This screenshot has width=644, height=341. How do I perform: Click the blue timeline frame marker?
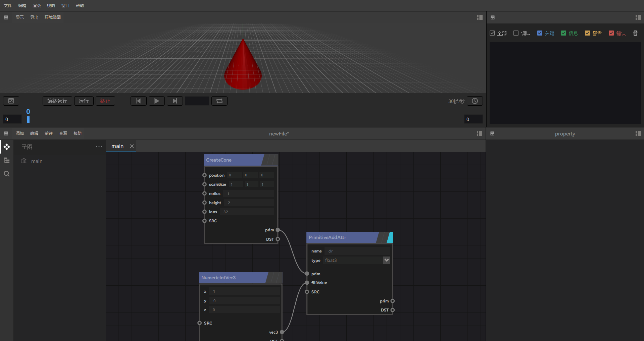click(x=28, y=119)
